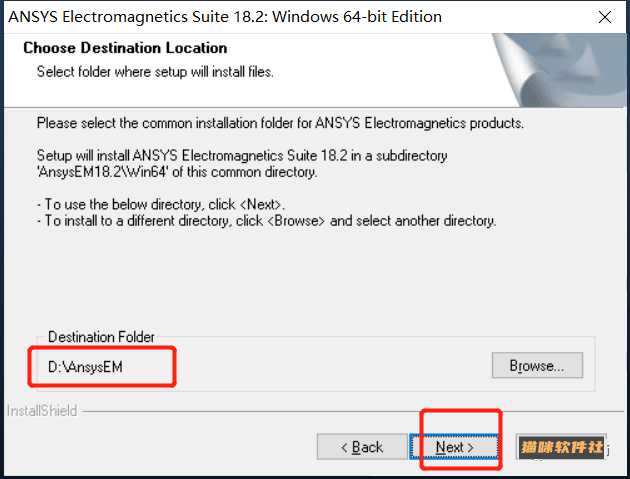Click the Destination Folder group label
This screenshot has height=479, width=630.
click(101, 337)
